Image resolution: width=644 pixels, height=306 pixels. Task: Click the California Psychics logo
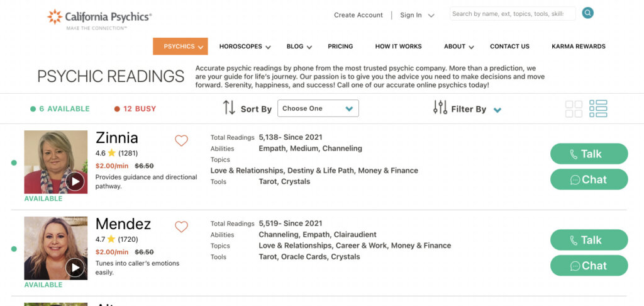tap(99, 19)
